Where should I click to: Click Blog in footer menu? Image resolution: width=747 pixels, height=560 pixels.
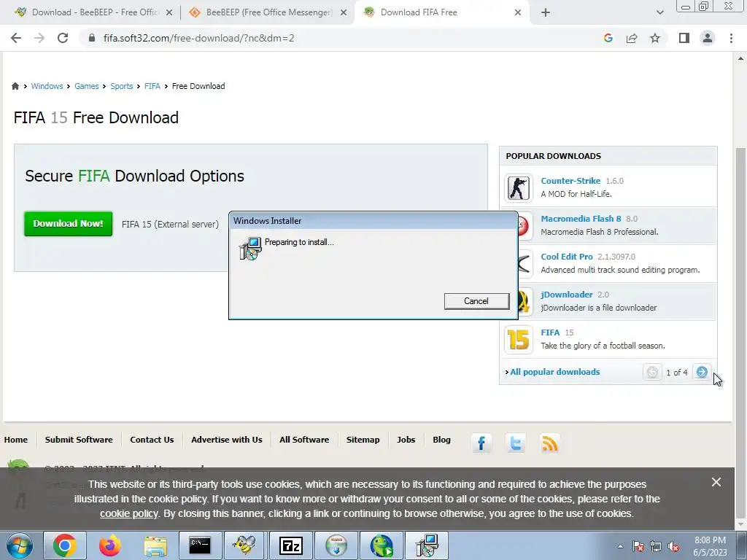(441, 440)
